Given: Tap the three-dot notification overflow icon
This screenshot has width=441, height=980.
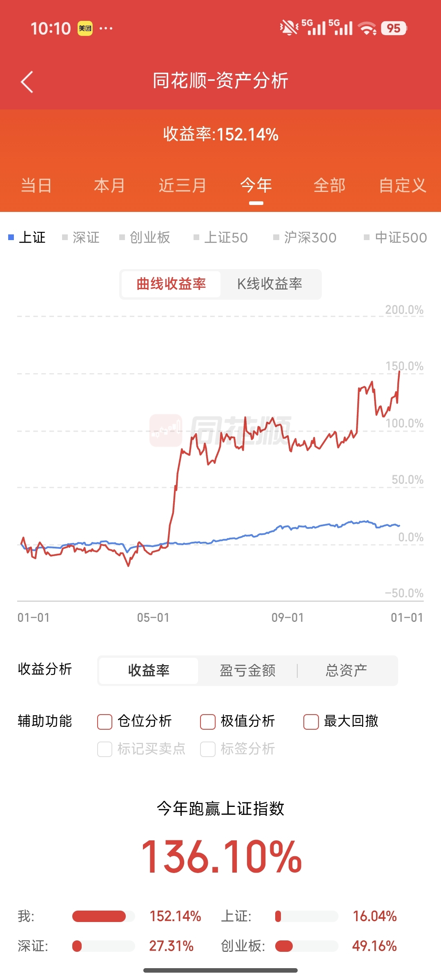Looking at the screenshot, I should [x=106, y=28].
